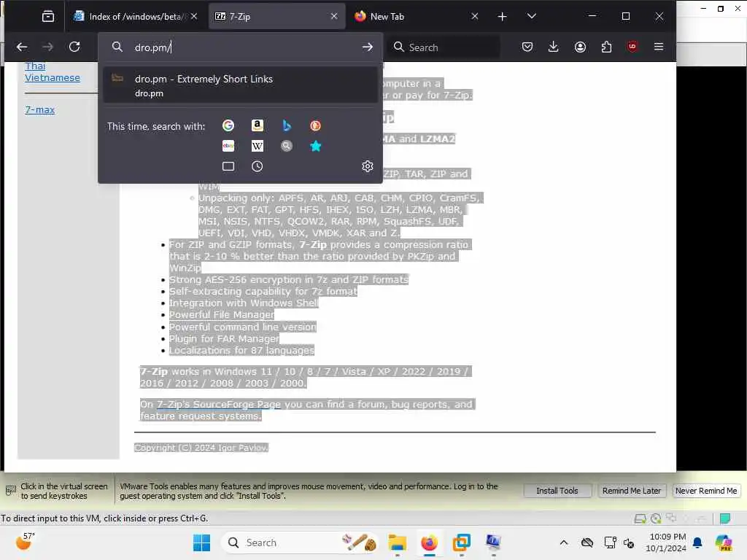747x560 pixels.
Task: Click the Go arrow in the address bar
Action: pos(368,47)
